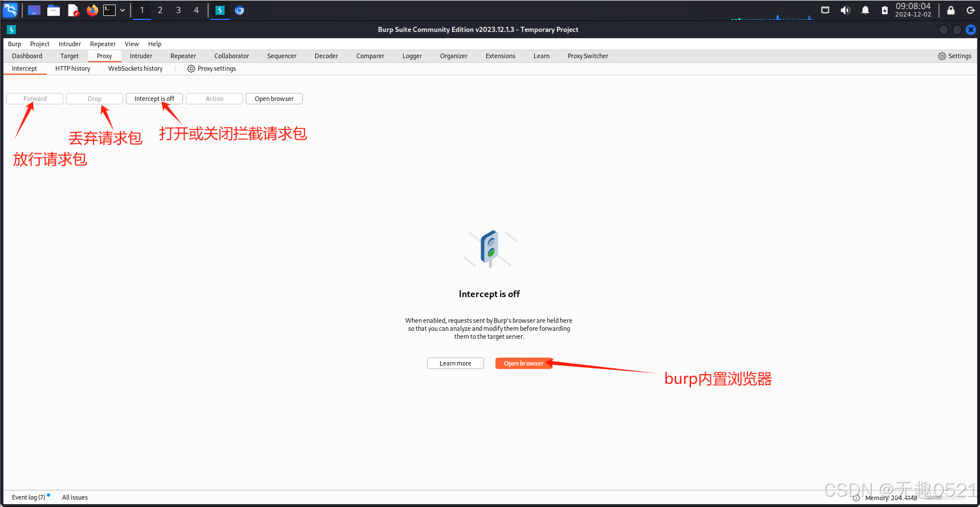Screen dimensions: 980x507
Task: Open the Proxy Switcher tab
Action: pos(588,56)
